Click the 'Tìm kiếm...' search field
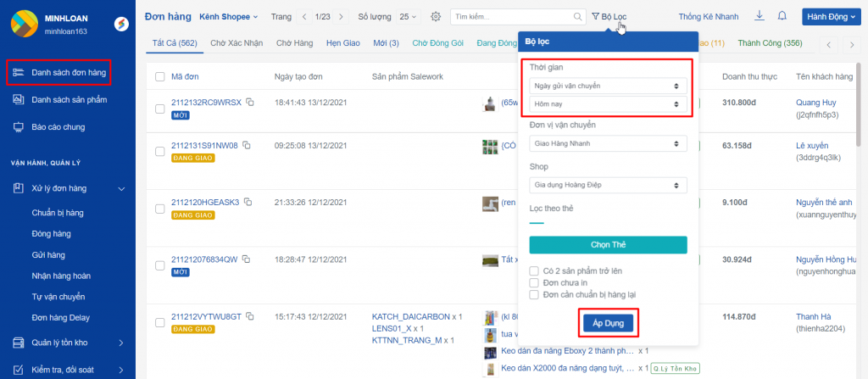 click(x=512, y=17)
